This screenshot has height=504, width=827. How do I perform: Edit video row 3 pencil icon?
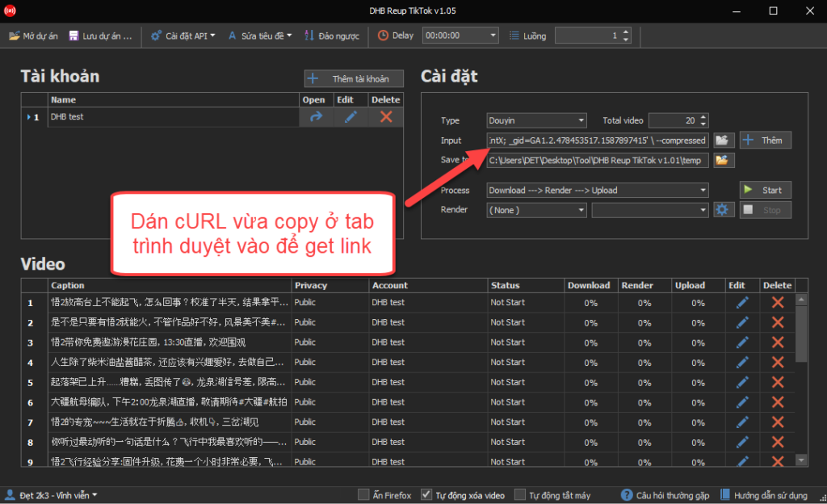[742, 342]
